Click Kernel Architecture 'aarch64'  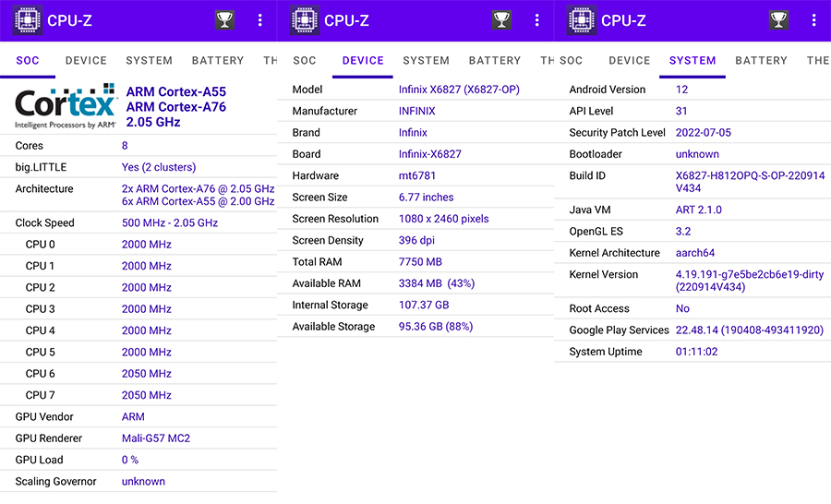[x=694, y=253]
